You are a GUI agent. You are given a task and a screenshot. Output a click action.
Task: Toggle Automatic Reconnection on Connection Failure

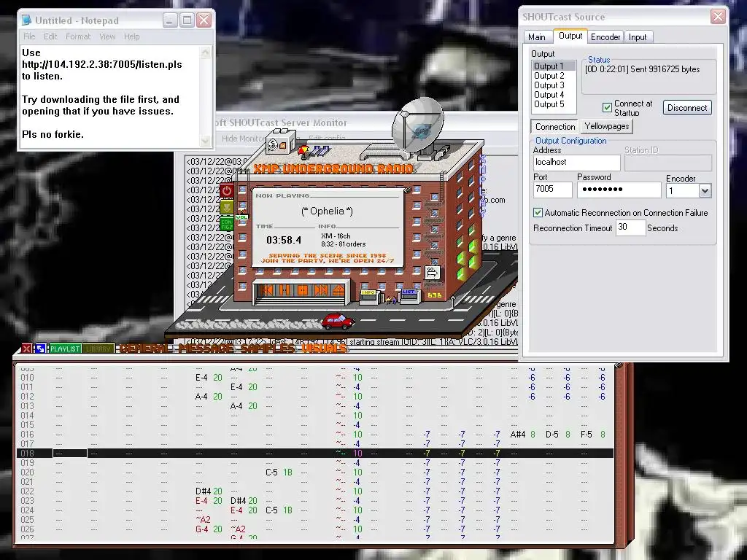tap(538, 212)
